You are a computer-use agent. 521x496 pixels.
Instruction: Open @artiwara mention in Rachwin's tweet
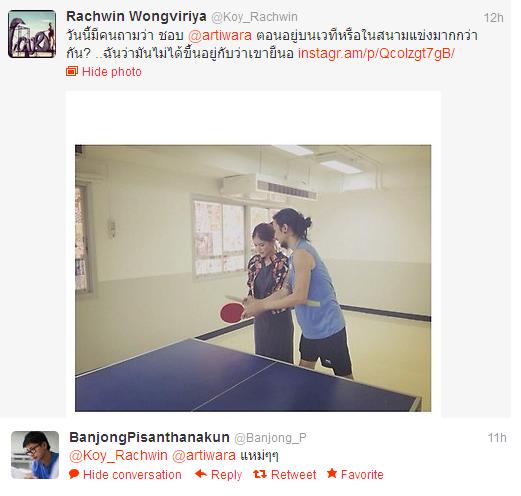pos(220,35)
